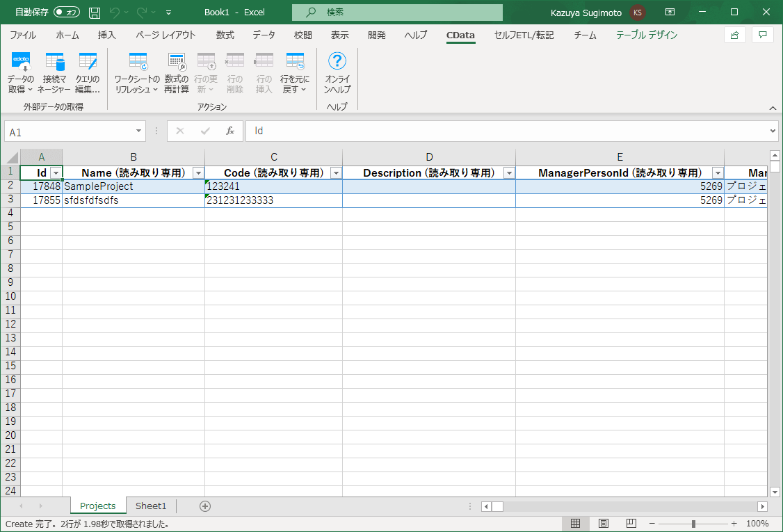The image size is (783, 532).
Task: Open the データの取得 (Get Data) menu
Action: pyautogui.click(x=20, y=73)
